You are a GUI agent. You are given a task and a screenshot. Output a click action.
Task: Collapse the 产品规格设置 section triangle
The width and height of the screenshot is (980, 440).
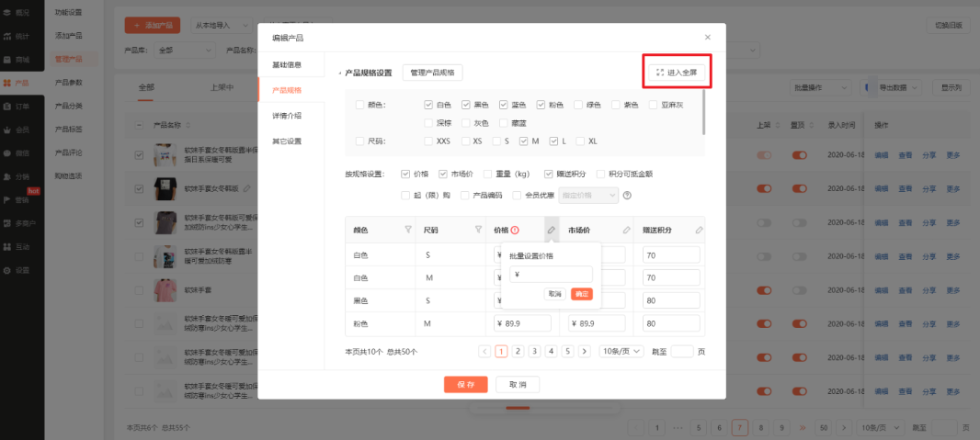[x=340, y=73]
